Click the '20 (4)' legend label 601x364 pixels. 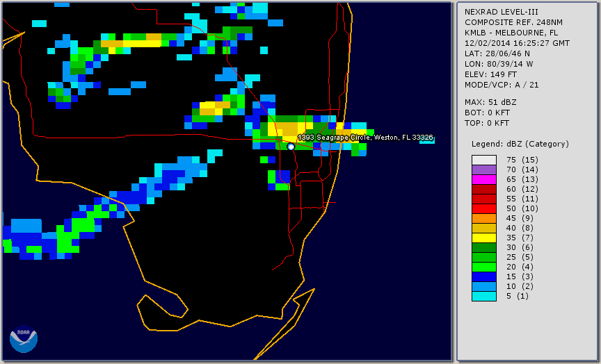click(x=520, y=267)
